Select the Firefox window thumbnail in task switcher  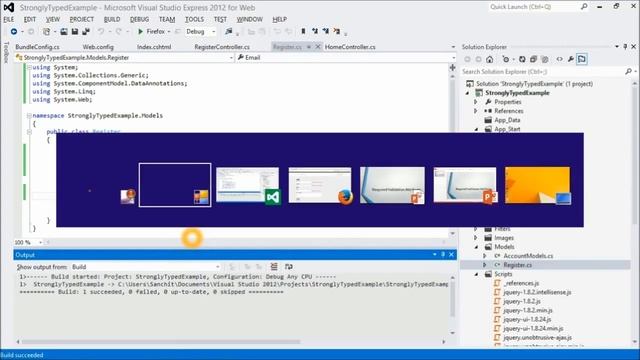pos(320,185)
